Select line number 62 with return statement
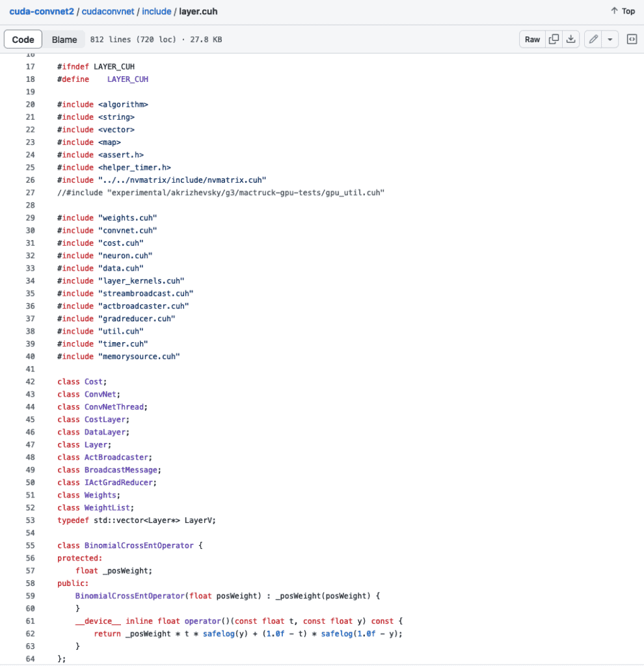Viewport: 644px width, 666px height. pyautogui.click(x=30, y=633)
